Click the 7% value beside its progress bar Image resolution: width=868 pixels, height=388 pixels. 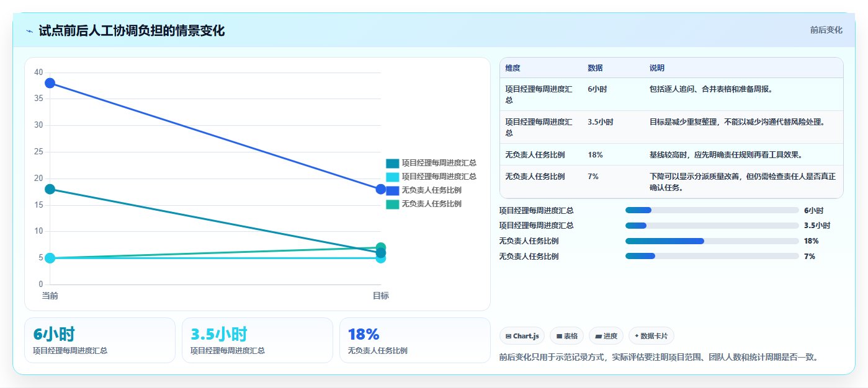tap(810, 256)
